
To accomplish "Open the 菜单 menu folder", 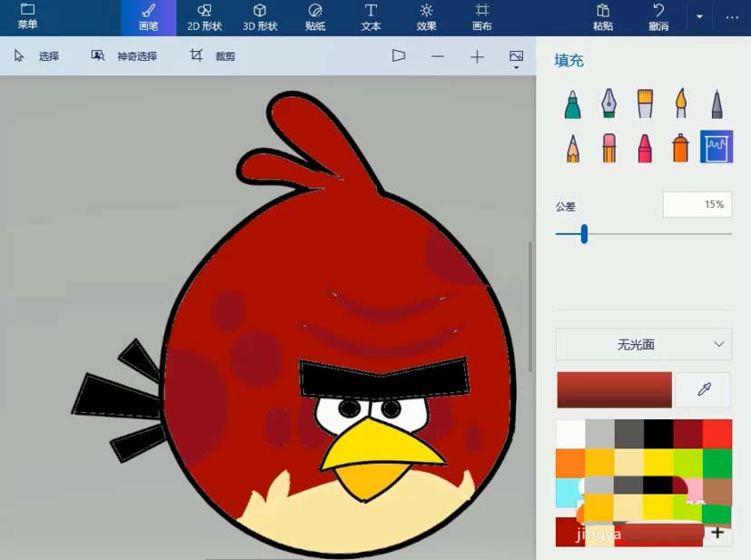I will (x=27, y=16).
